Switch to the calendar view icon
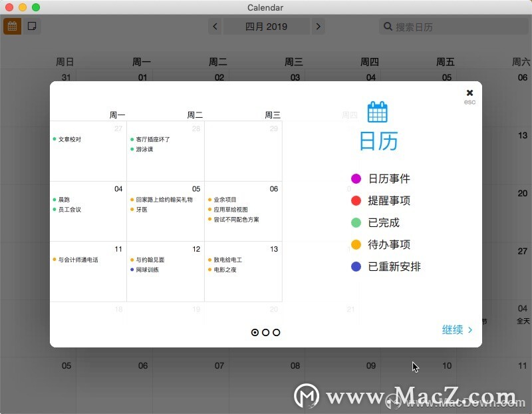Image resolution: width=532 pixels, height=414 pixels. coord(12,26)
